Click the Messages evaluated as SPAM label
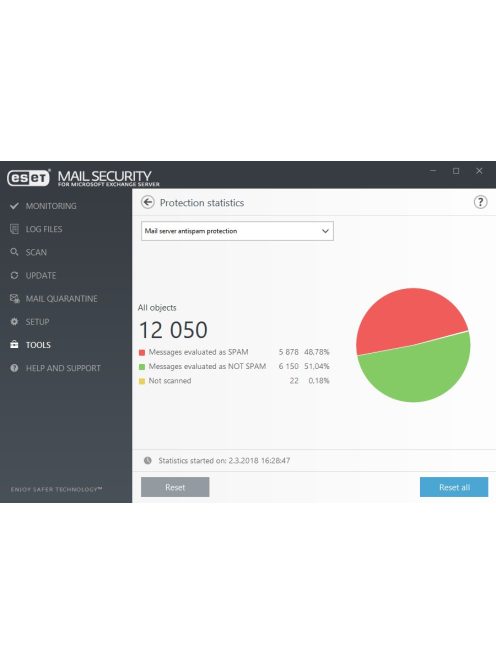Screen dimensions: 496x664 [198, 352]
